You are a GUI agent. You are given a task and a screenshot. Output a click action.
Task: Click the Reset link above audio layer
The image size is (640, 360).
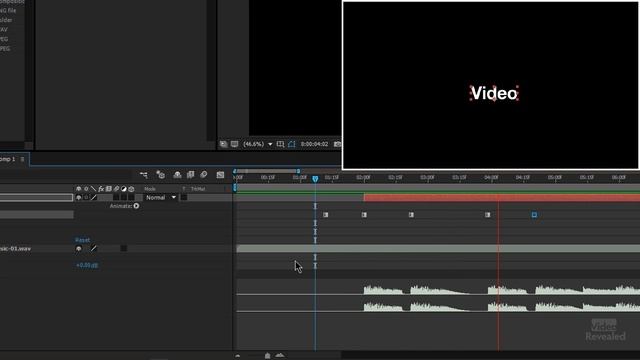coord(82,240)
